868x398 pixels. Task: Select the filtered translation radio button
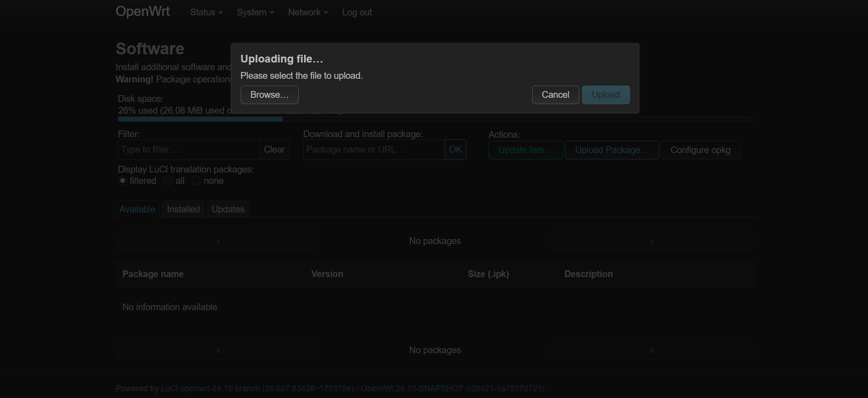(122, 181)
